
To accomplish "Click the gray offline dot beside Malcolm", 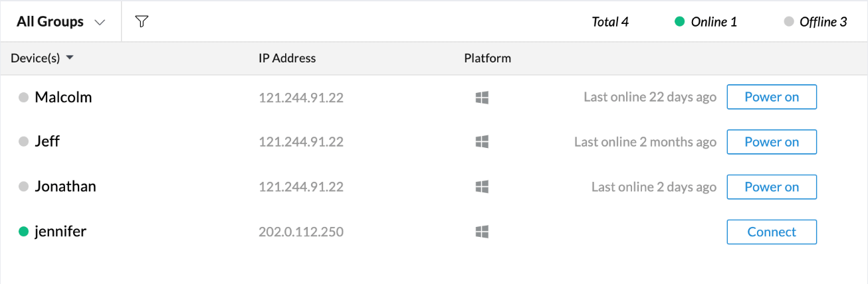I will (x=23, y=98).
